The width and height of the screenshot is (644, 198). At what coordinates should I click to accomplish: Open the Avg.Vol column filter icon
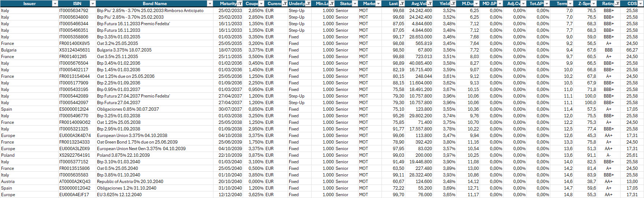(430, 4)
